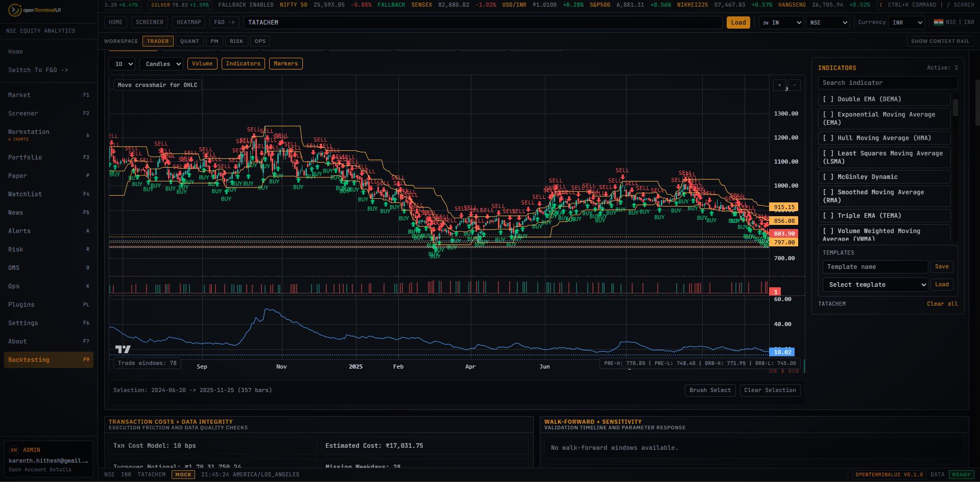
Task: Click the orange Load symbol button
Action: pyautogui.click(x=738, y=22)
